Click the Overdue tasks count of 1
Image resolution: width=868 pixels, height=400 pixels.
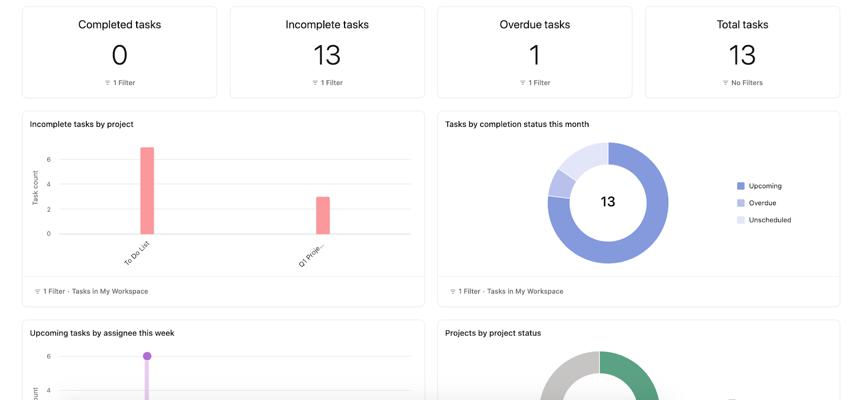tap(535, 55)
